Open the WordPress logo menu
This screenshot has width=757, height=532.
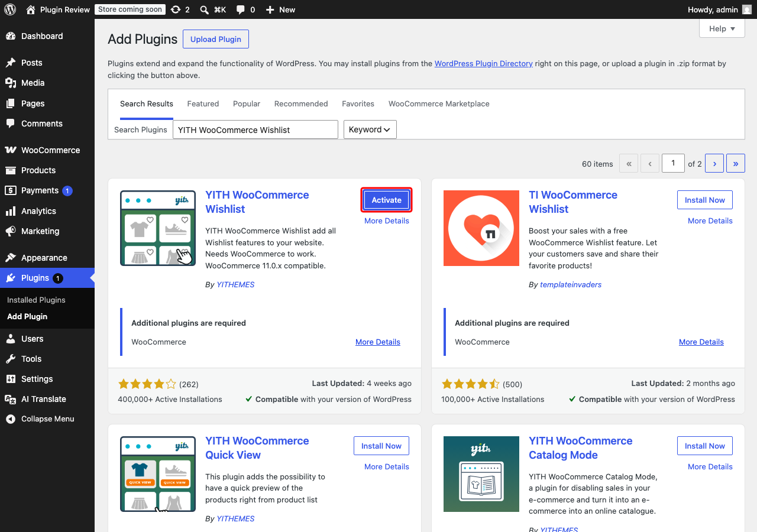click(x=10, y=9)
